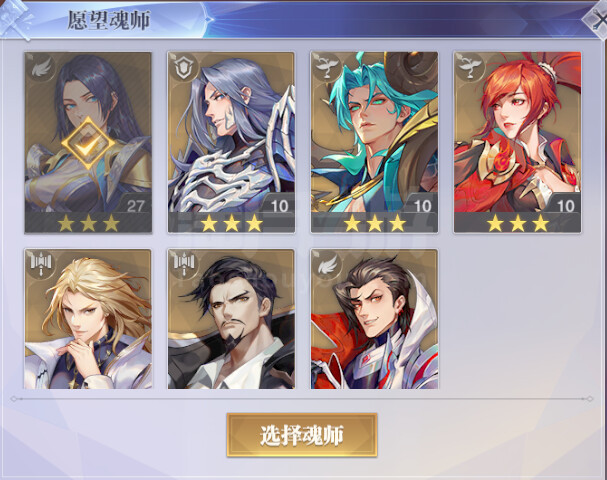Select the red-haired girl soul master card
This screenshot has width=607, height=480.
[517, 142]
